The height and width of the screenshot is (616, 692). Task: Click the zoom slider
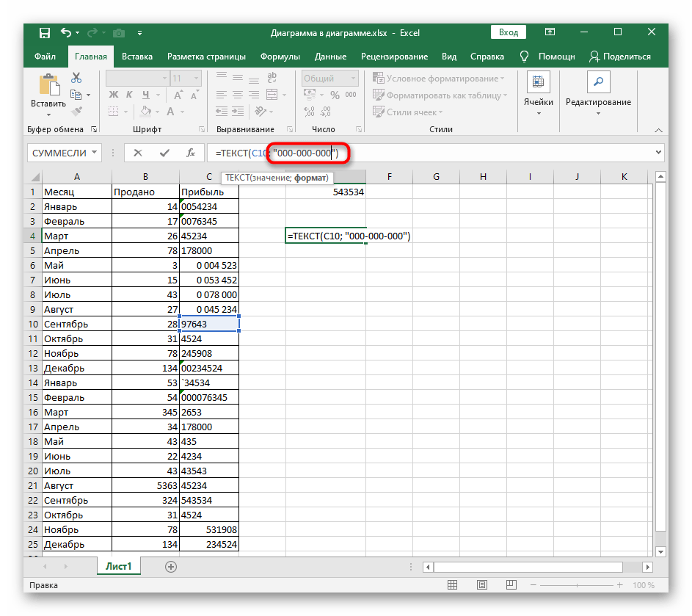tap(577, 585)
